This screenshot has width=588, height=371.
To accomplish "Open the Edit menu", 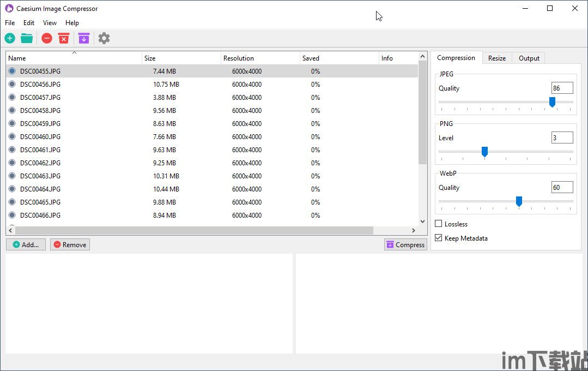I will pos(28,23).
